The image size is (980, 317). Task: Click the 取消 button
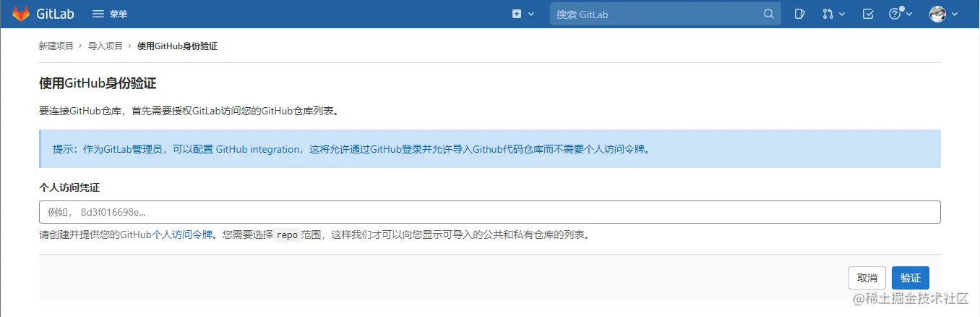coord(867,278)
